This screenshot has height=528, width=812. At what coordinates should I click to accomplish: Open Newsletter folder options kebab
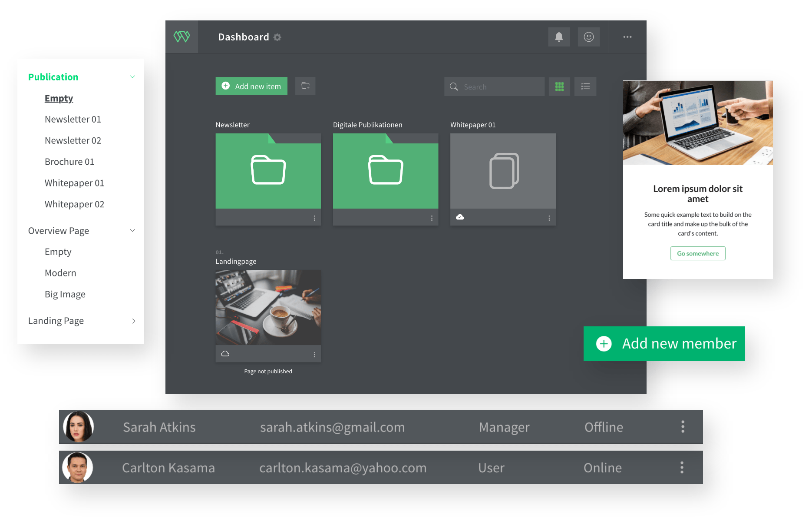pyautogui.click(x=314, y=218)
